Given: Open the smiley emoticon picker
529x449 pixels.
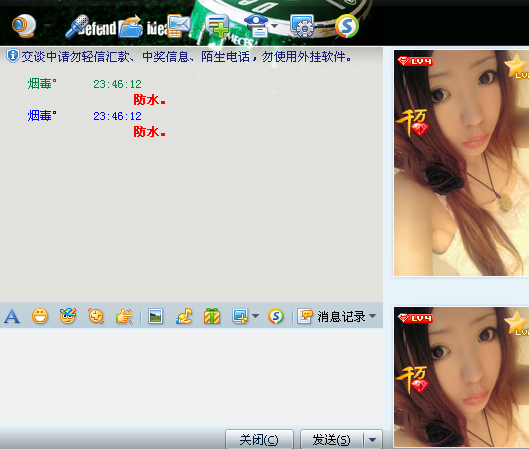Looking at the screenshot, I should (x=40, y=316).
